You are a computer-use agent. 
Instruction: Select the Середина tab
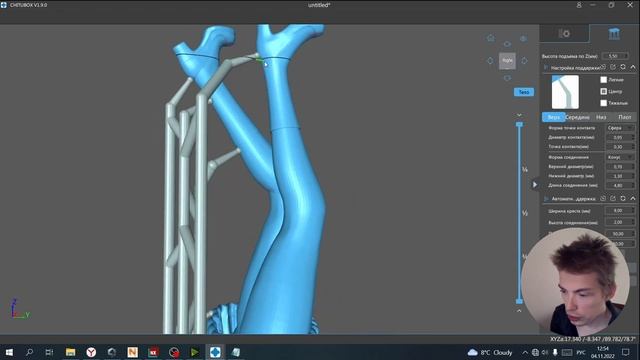[x=577, y=117]
